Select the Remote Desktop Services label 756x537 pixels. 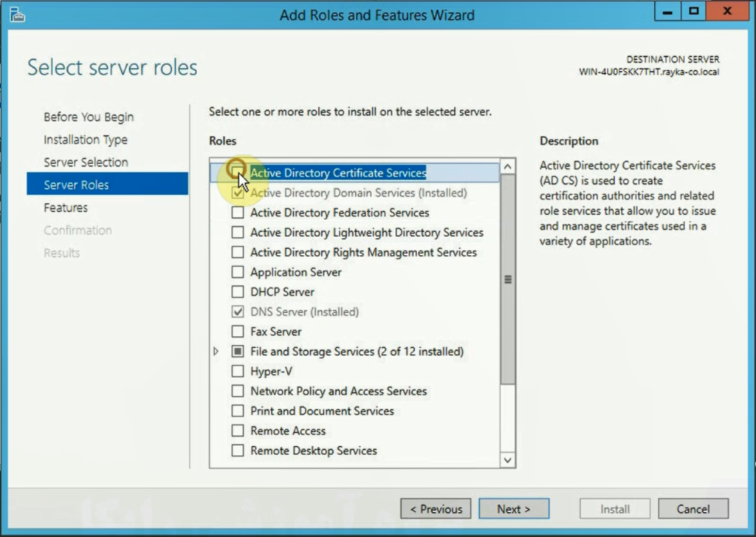(314, 450)
